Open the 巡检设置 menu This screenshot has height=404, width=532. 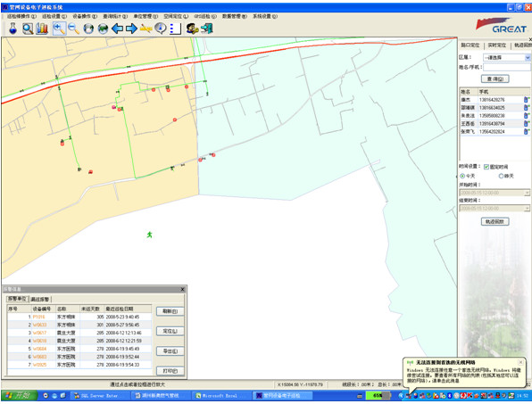(x=54, y=16)
